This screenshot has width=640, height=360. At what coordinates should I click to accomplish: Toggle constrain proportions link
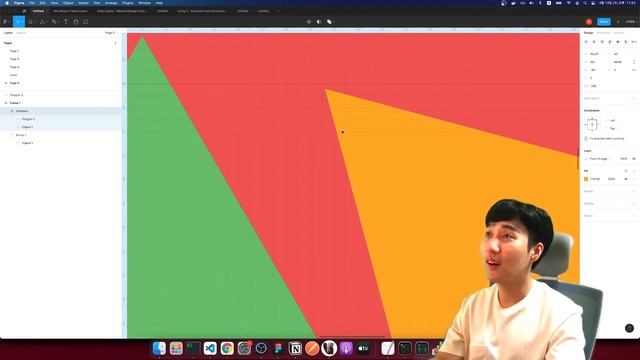coord(634,62)
